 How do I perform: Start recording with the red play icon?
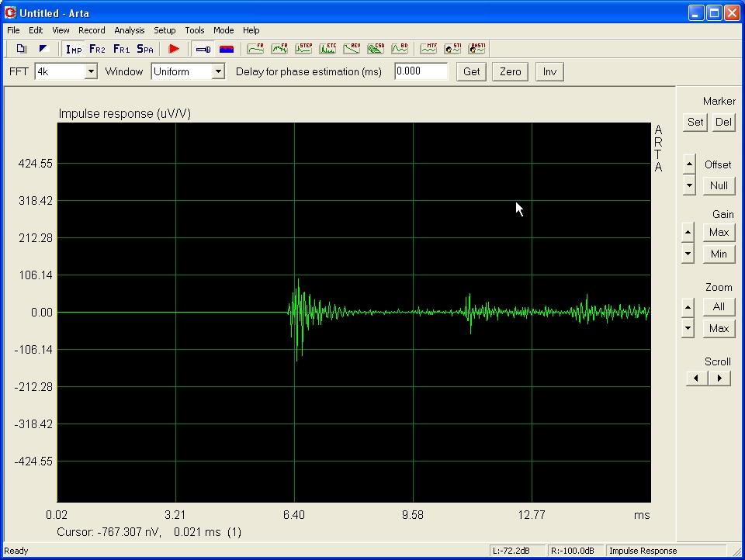(174, 49)
